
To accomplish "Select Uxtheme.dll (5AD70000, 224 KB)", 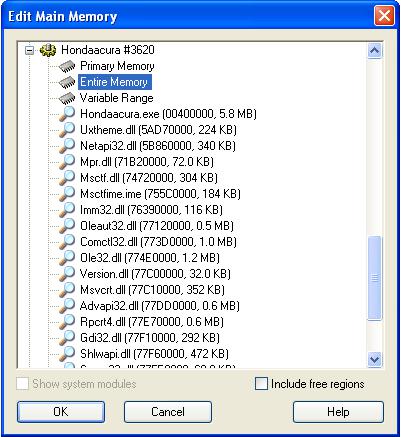I will (158, 130).
